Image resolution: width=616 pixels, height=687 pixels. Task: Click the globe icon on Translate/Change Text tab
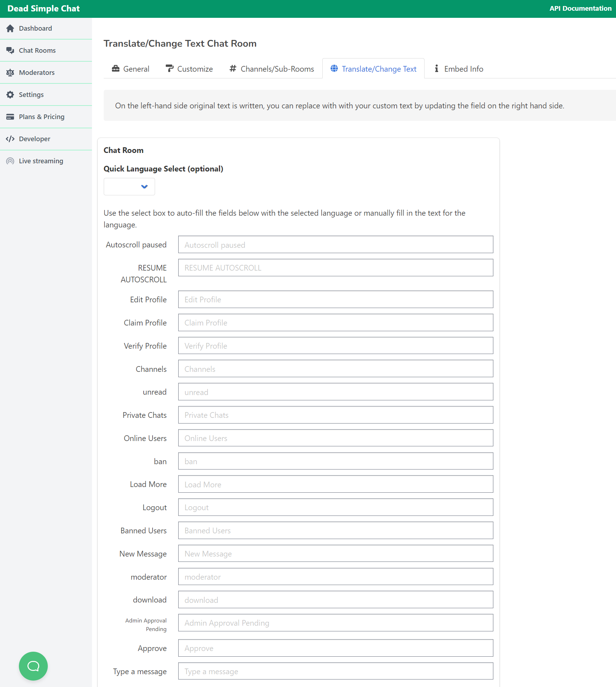click(334, 68)
